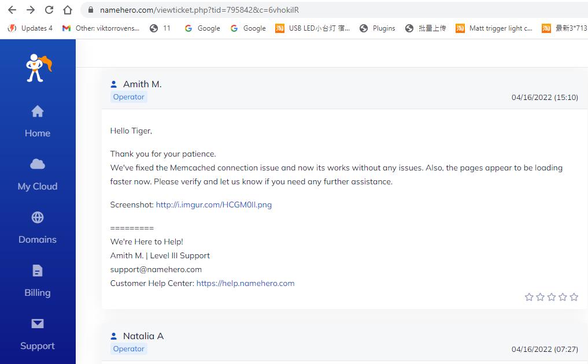Open My Cloud from the sidebar
Screen dimensions: 588x364
tap(38, 165)
